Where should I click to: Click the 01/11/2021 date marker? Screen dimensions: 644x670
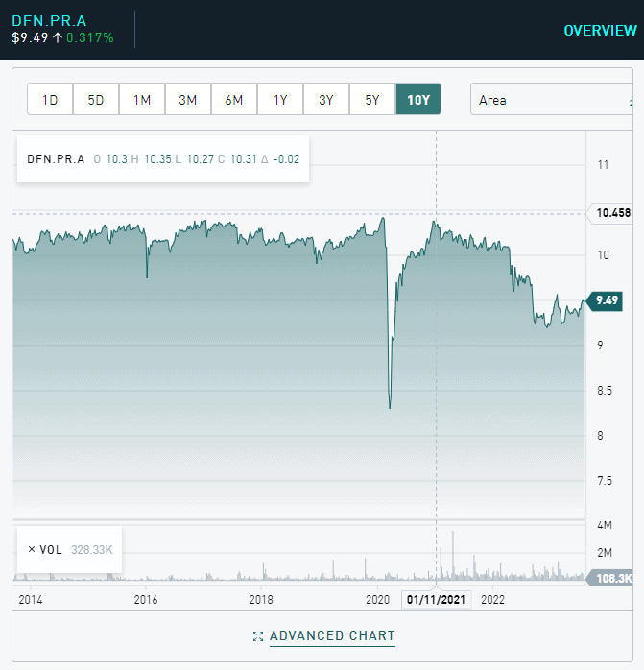(x=436, y=600)
